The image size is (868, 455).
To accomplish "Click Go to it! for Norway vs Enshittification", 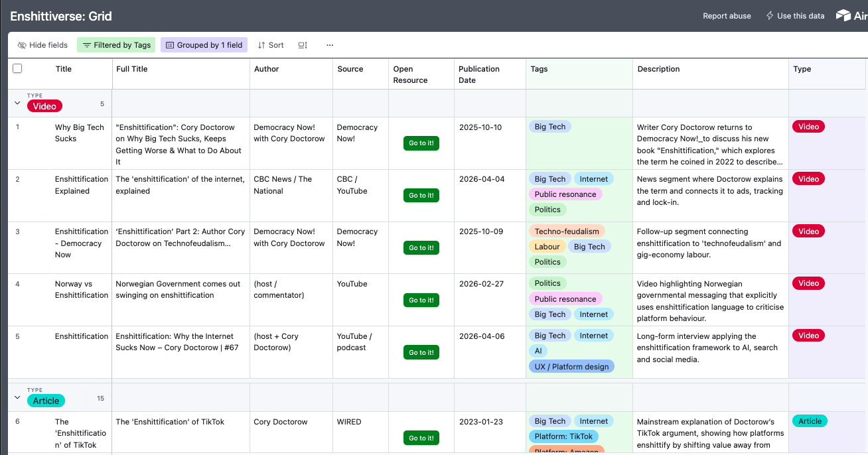I will tap(421, 300).
